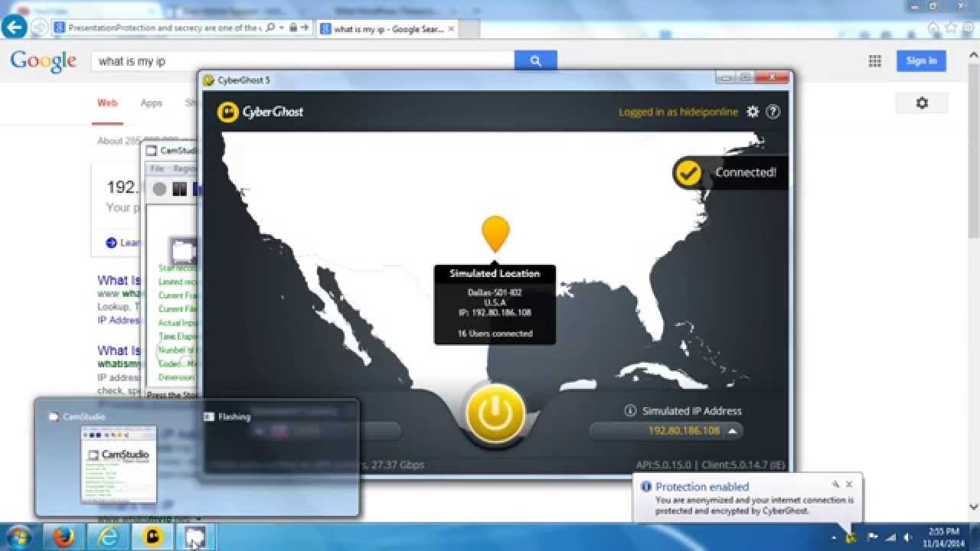Click the browser forward button

38,28
